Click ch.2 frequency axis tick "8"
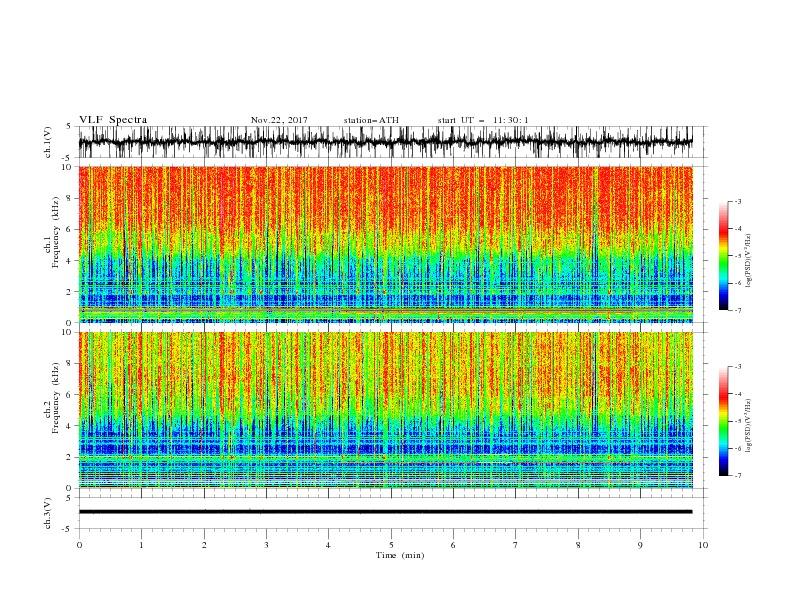The image size is (792, 612). point(70,364)
